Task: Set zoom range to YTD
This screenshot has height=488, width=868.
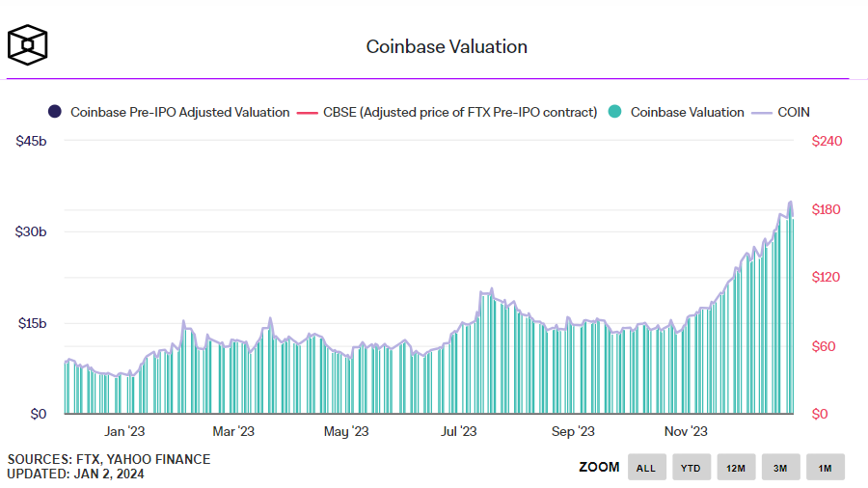Action: [691, 467]
